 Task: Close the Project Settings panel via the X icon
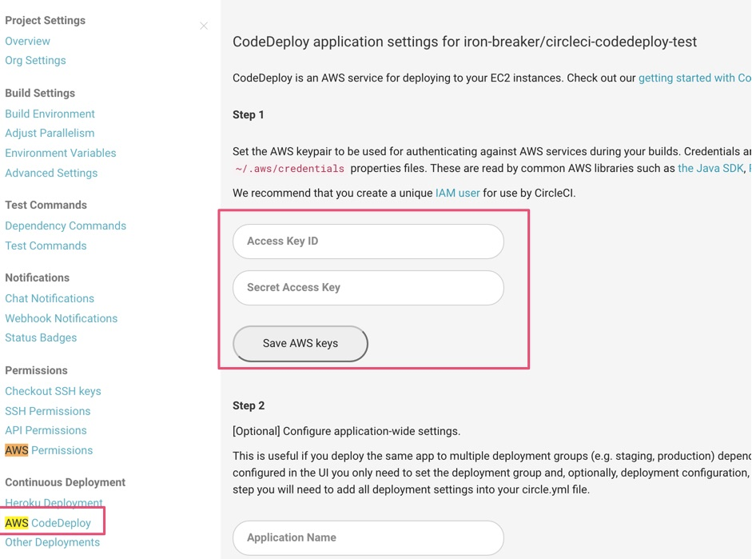(x=204, y=26)
